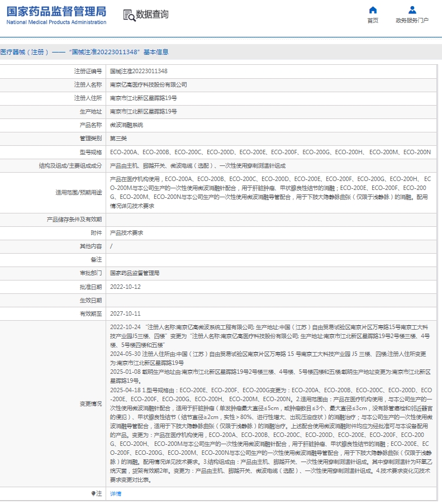Image resolution: width=442 pixels, height=504 pixels.
Task: Click the 首页 label in header
Action: (373, 20)
